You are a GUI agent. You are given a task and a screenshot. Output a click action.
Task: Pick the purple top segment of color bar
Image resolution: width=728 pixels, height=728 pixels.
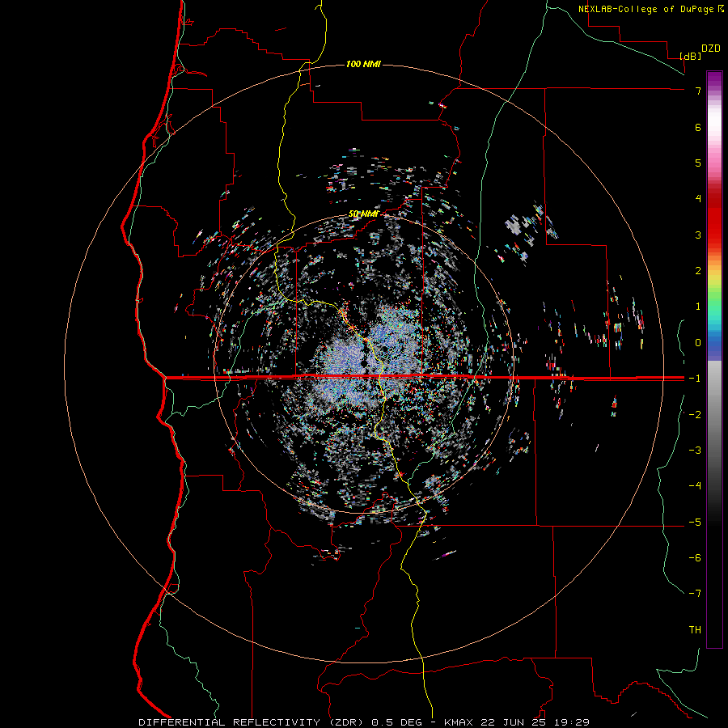coord(714,80)
